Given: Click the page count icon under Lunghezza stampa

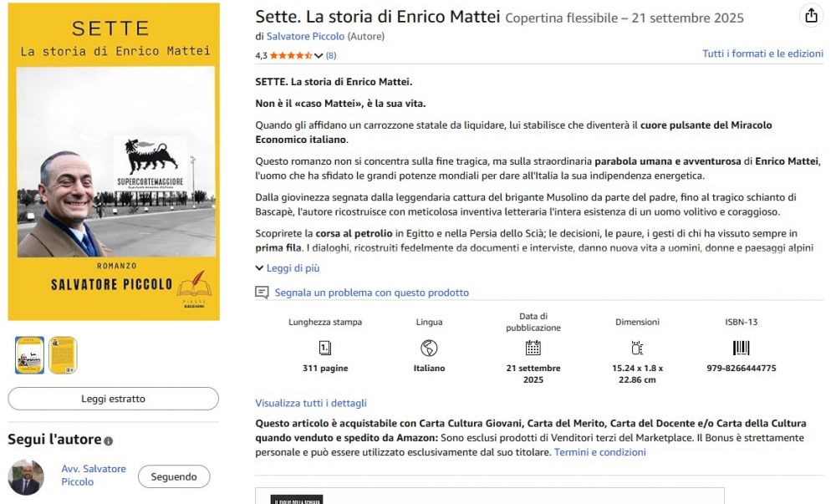Looking at the screenshot, I should tap(325, 348).
